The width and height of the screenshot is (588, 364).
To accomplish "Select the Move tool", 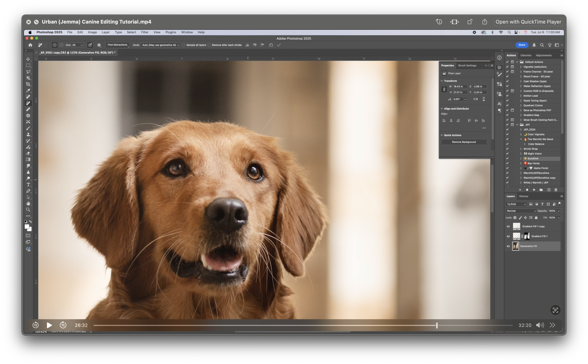I will (28, 59).
